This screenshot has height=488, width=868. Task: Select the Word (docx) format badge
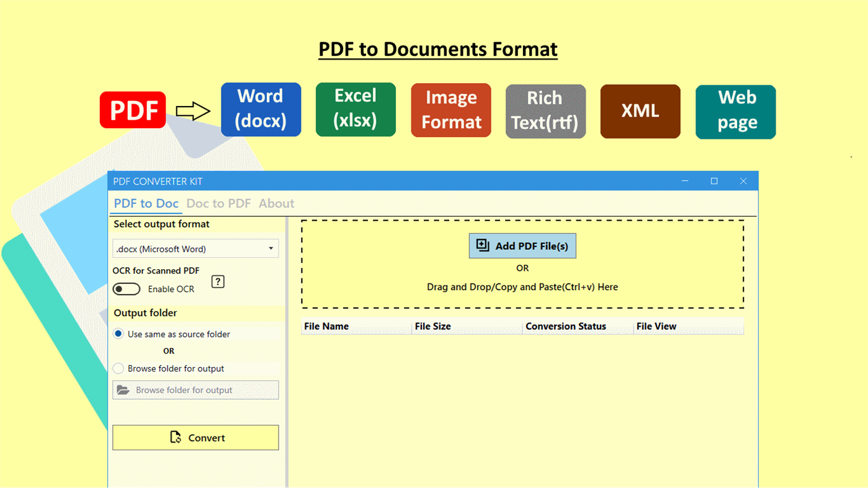click(261, 109)
